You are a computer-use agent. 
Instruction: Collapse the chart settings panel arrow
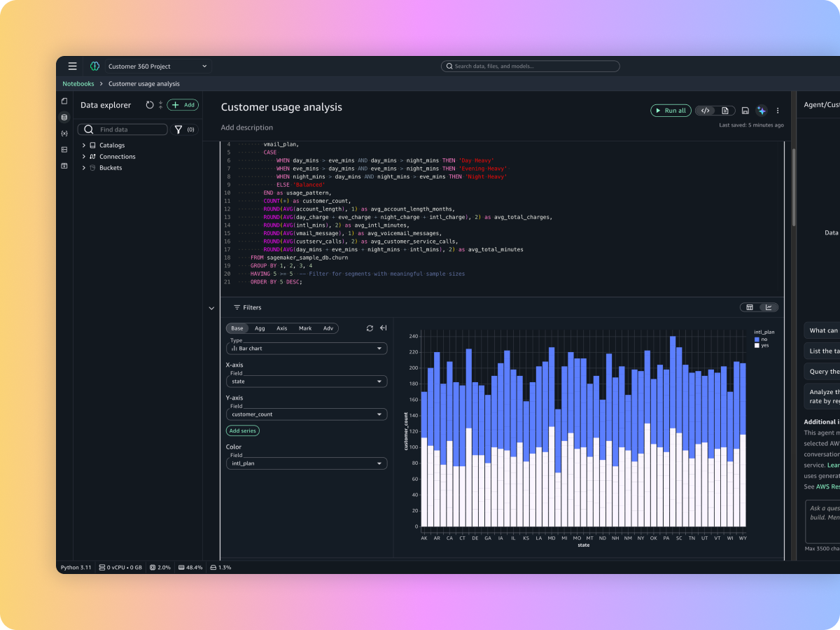point(383,328)
